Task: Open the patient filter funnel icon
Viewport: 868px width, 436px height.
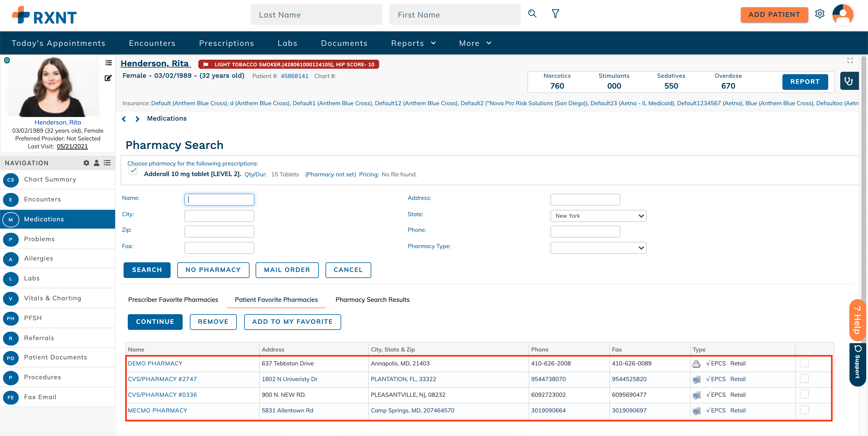Action: pyautogui.click(x=555, y=14)
